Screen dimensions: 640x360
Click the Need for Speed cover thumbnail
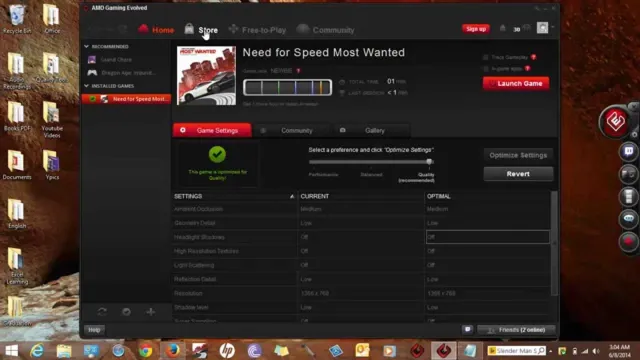point(207,76)
